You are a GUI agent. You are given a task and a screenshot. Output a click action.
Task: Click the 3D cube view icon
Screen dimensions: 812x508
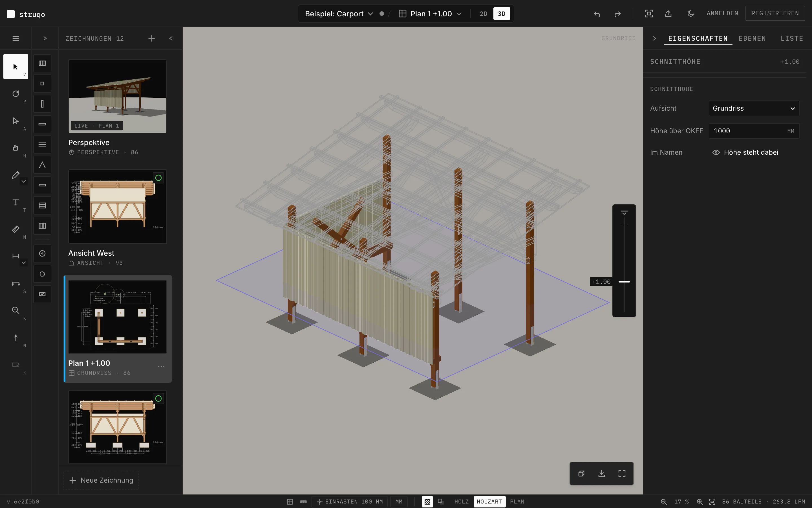[581, 473]
